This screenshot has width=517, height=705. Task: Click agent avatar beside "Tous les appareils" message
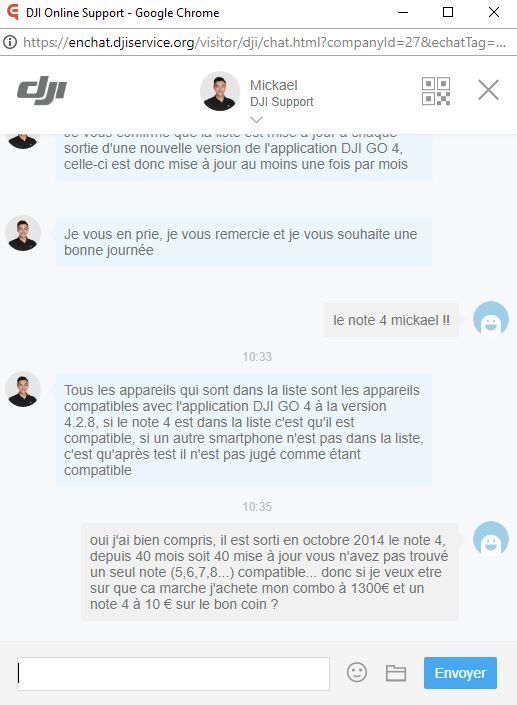[x=23, y=389]
